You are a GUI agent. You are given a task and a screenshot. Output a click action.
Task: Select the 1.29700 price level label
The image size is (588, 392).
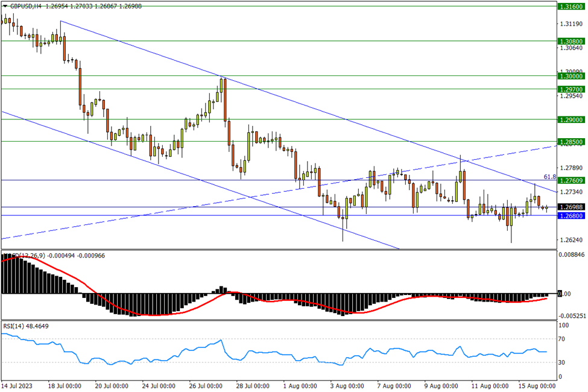pos(570,89)
